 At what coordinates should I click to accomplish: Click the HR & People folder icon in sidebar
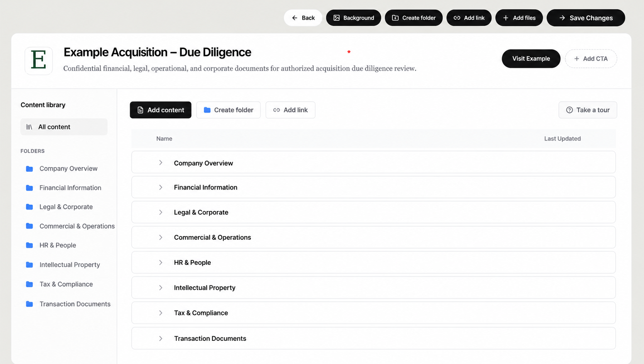pos(29,245)
